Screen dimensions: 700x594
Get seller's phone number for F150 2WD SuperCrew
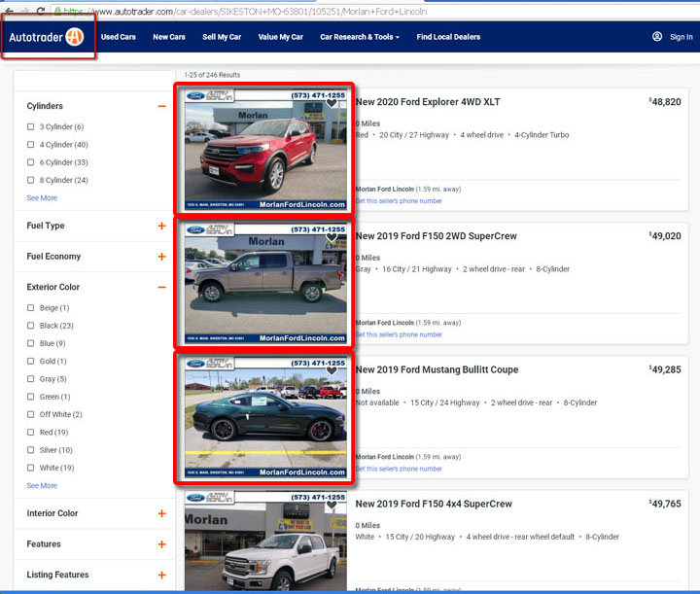pyautogui.click(x=399, y=334)
